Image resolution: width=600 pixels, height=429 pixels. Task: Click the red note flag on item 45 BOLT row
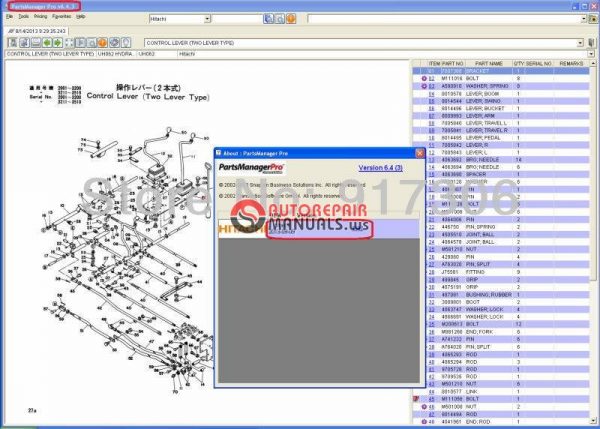416,399
